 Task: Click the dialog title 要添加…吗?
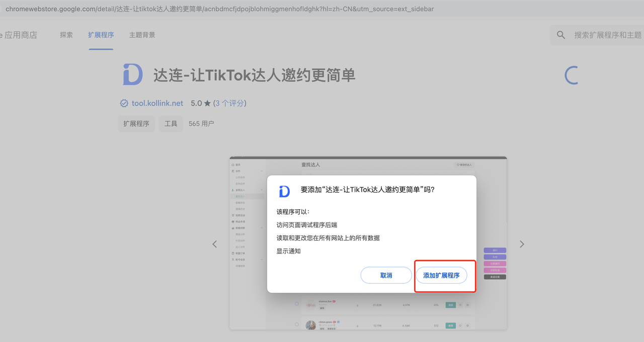368,190
